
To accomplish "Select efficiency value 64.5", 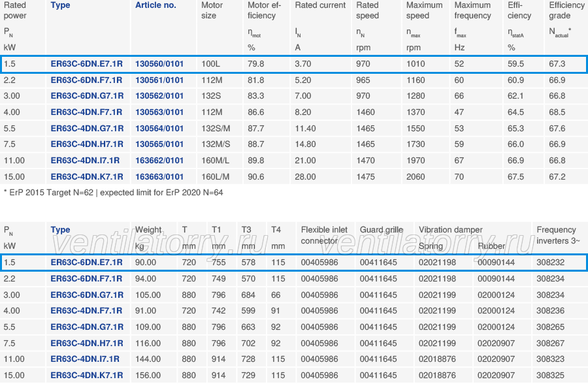I will coord(516,112).
